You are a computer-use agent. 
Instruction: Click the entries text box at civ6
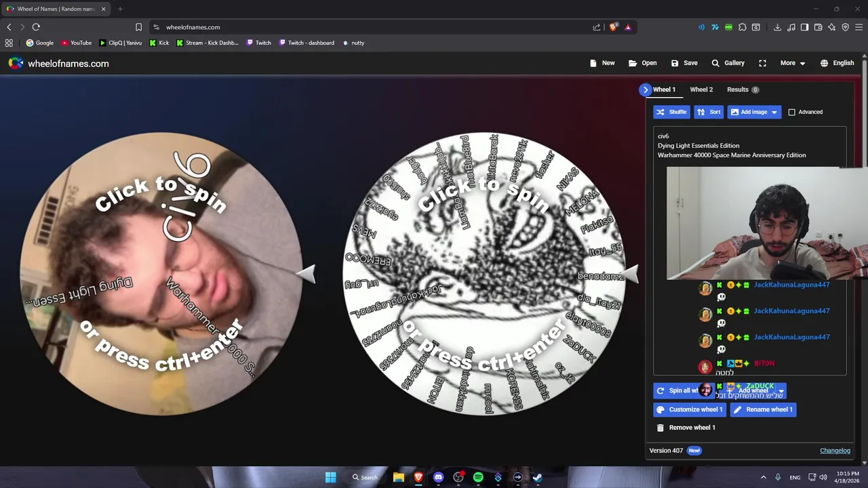[x=663, y=136]
